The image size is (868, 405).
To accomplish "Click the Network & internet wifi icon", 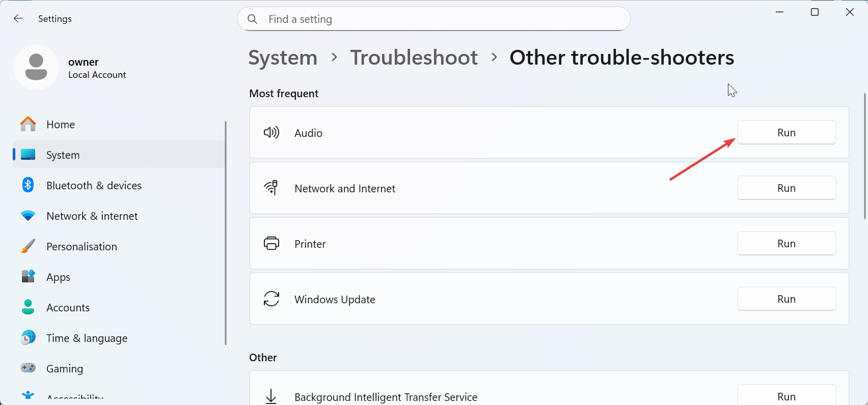I will [x=28, y=216].
